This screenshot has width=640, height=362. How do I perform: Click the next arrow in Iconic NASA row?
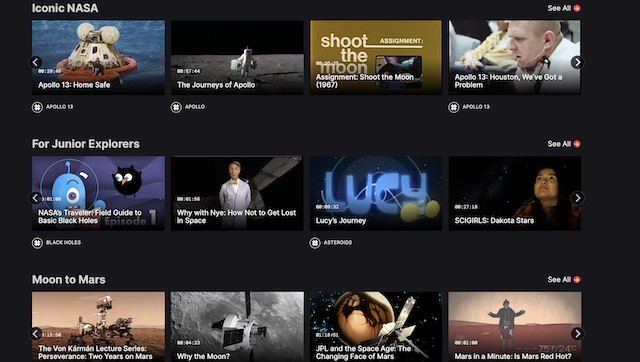coord(577,62)
